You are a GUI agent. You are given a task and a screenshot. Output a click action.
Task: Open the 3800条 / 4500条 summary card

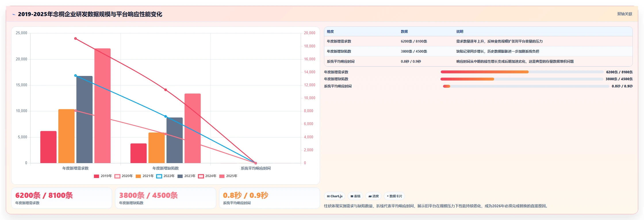point(165,198)
